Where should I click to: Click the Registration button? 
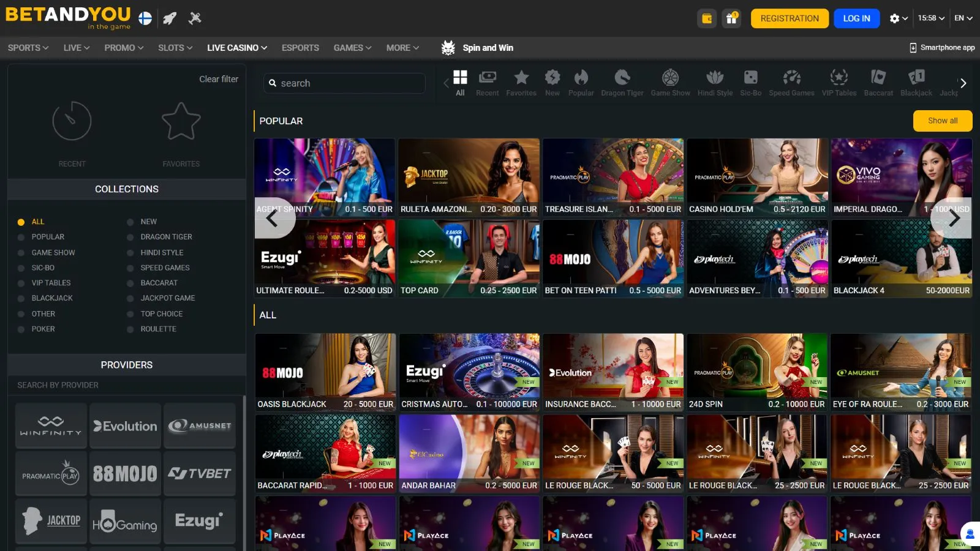click(790, 18)
